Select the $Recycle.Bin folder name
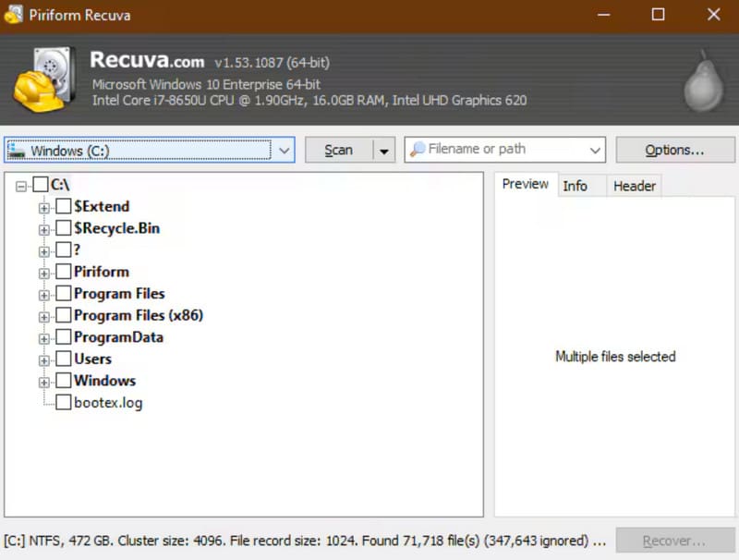Image resolution: width=739 pixels, height=560 pixels. coord(117,228)
